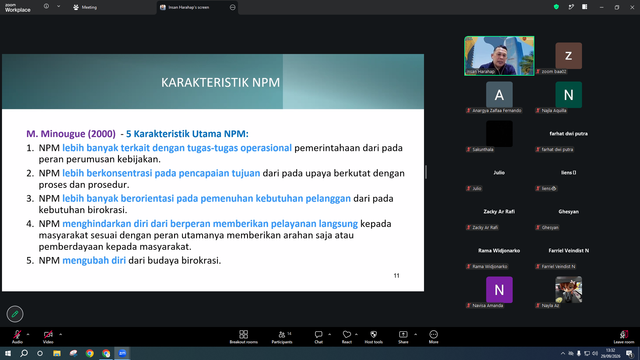Switch to the Meeting tab
The width and height of the screenshot is (640, 360).
[x=85, y=7]
